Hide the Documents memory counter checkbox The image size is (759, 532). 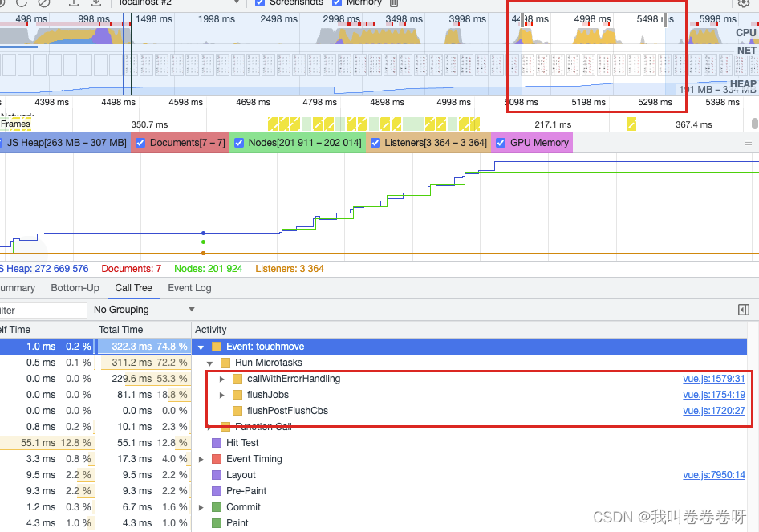pos(141,142)
